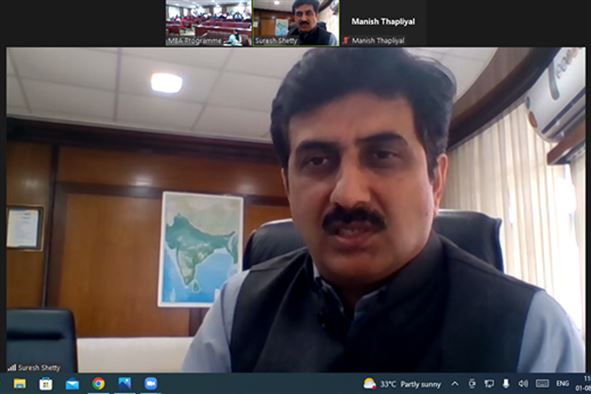The image size is (591, 394).
Task: Click the Zoom app taskbar icon
Action: coord(151,383)
